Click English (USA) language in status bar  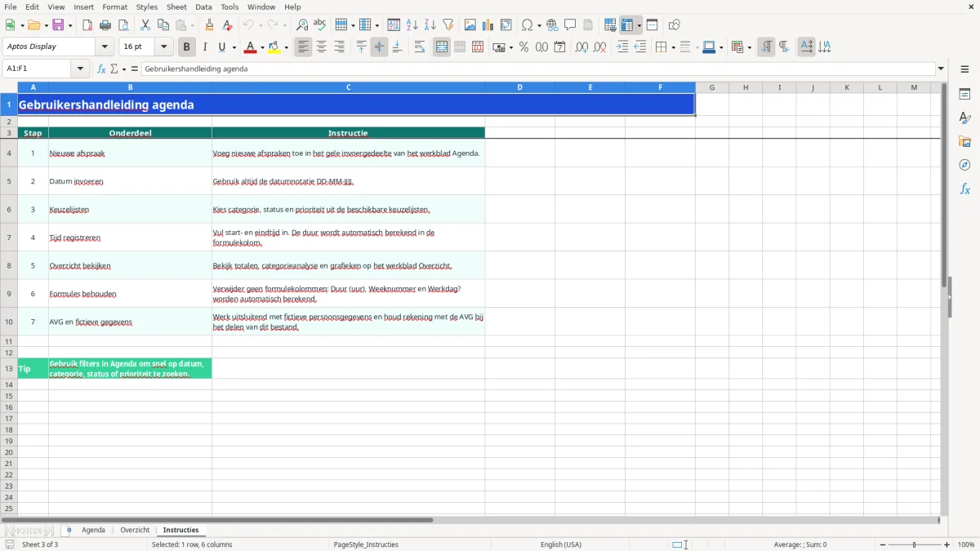tap(561, 544)
